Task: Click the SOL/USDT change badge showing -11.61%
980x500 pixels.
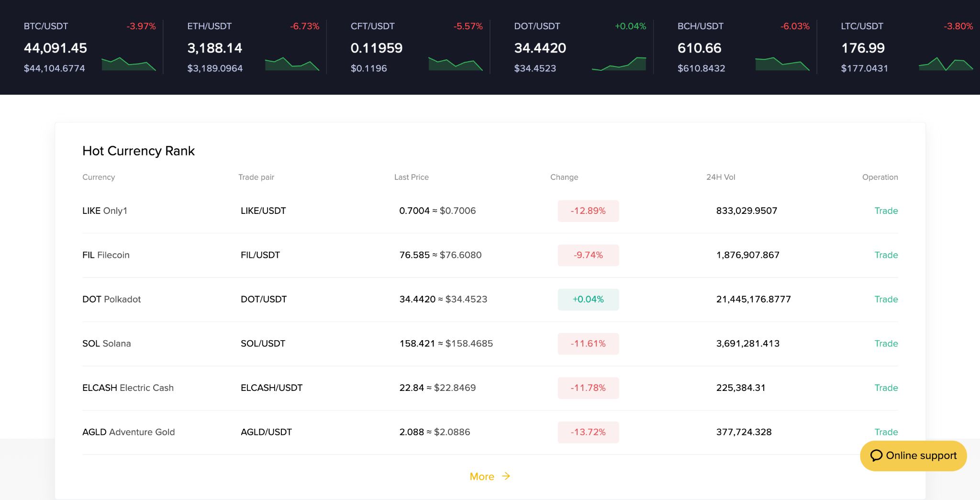Action: point(588,344)
